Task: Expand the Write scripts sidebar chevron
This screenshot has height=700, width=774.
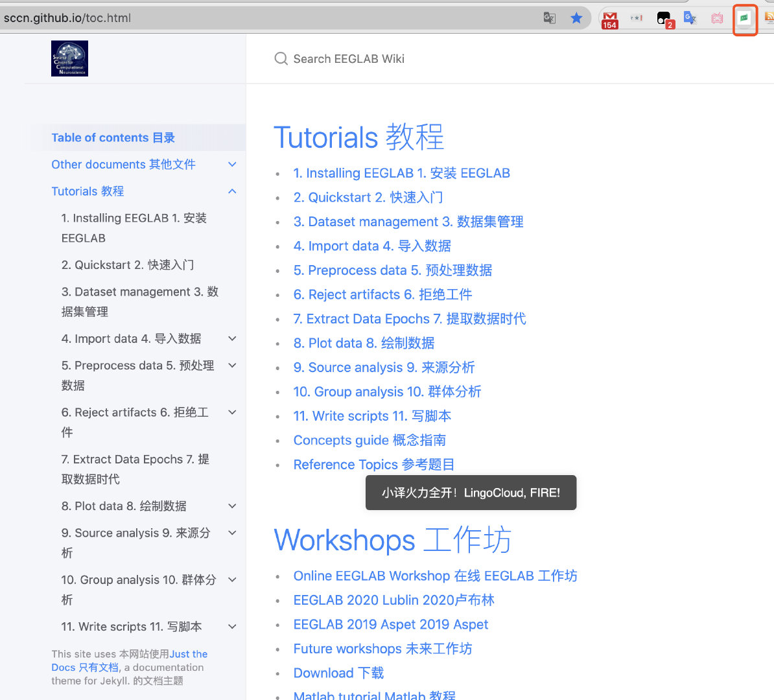Action: [231, 626]
